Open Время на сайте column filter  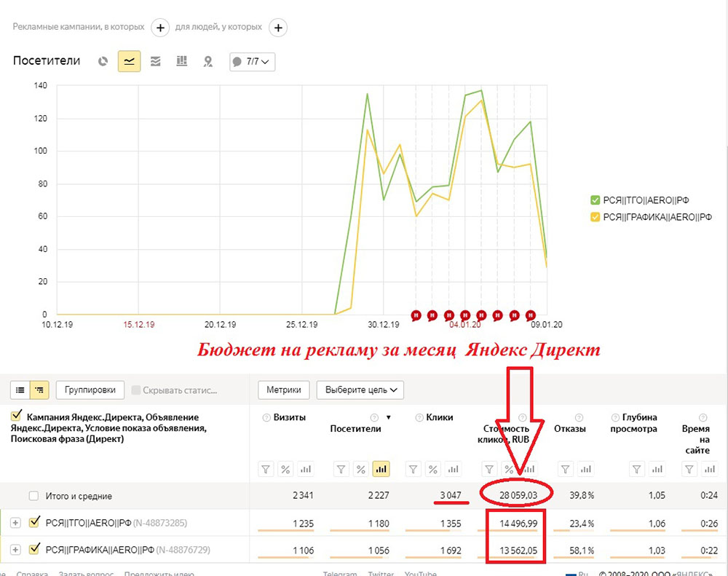tap(689, 469)
